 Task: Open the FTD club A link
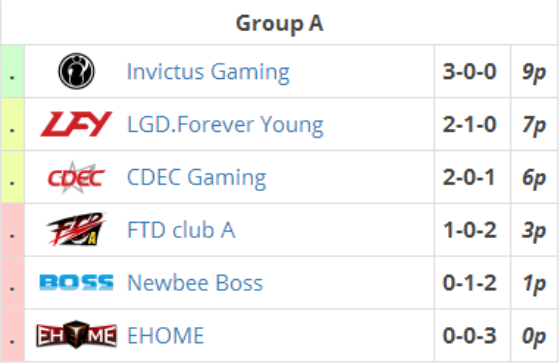pos(181,230)
